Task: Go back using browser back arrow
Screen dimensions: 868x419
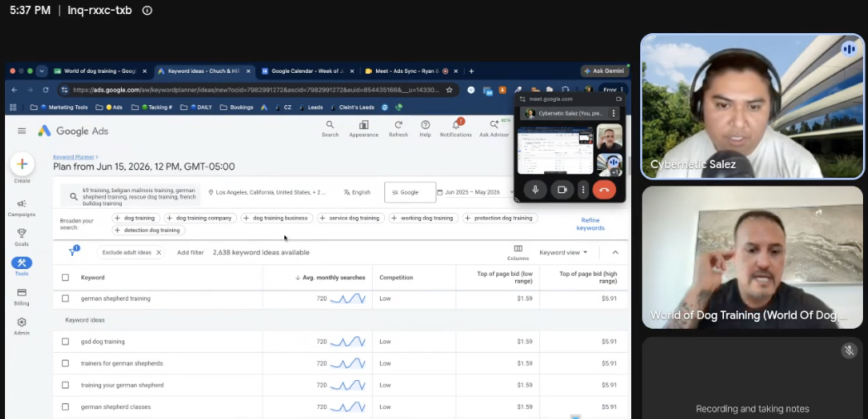Action: click(x=14, y=89)
